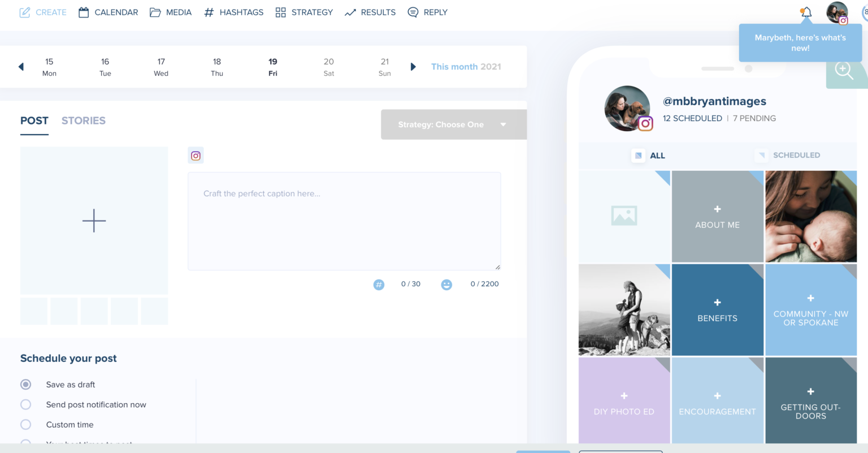The image size is (868, 453).
Task: Click the empty image placeholder grid tile
Action: [624, 216]
